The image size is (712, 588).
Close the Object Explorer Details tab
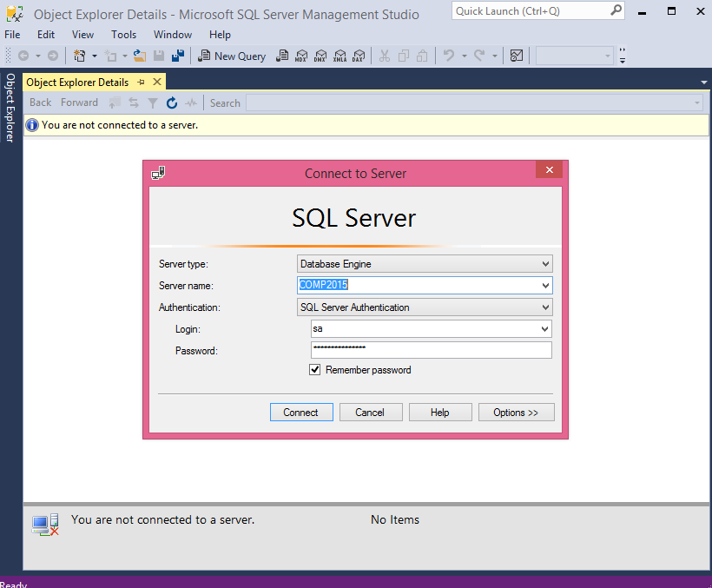click(157, 82)
